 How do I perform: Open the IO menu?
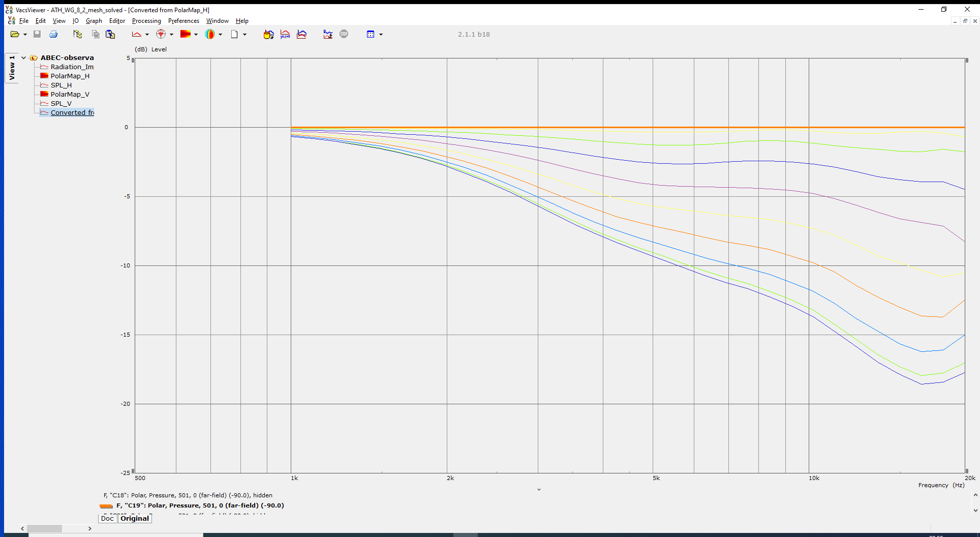76,21
